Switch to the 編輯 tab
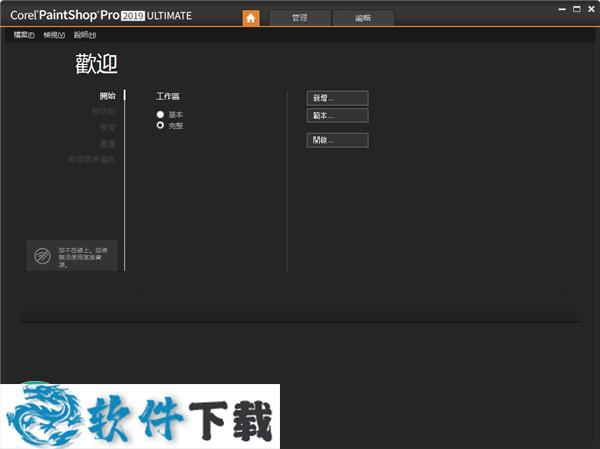This screenshot has height=449, width=600. [362, 18]
